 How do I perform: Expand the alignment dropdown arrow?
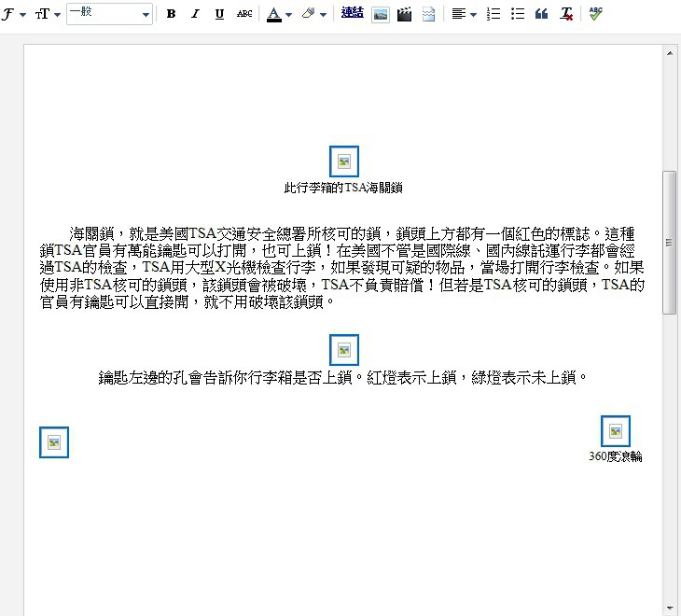473,14
